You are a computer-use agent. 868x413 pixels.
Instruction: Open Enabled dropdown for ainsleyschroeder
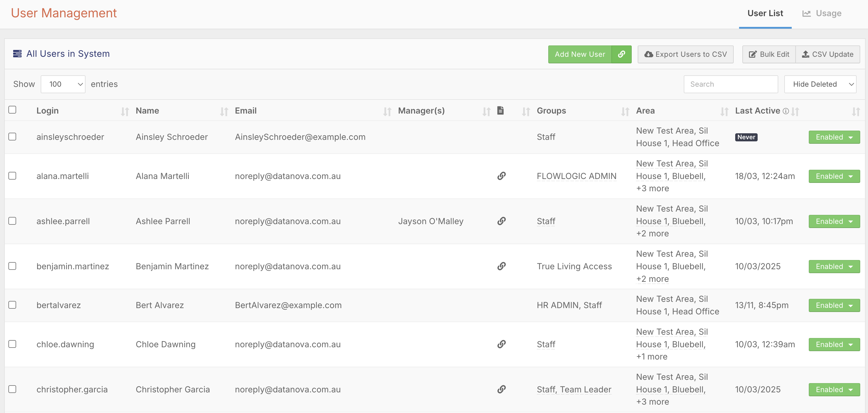834,137
